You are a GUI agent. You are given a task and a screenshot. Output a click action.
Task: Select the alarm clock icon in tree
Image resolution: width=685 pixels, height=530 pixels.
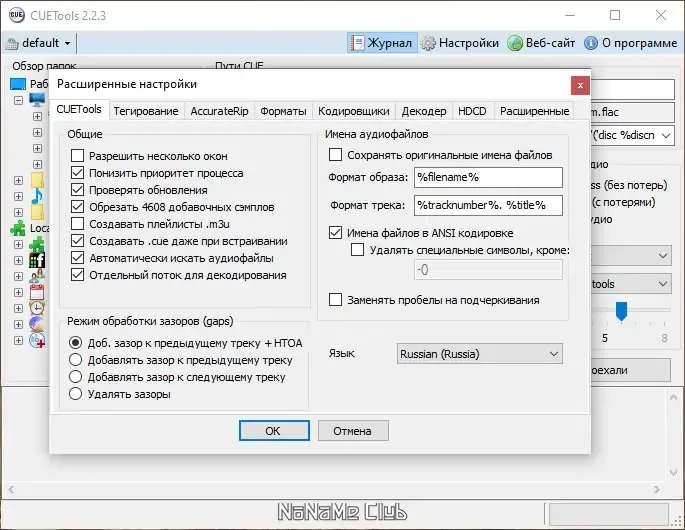[x=37, y=308]
